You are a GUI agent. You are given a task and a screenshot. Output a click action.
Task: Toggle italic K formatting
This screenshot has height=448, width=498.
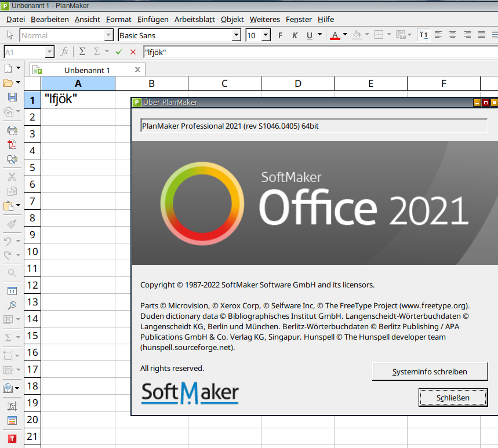coord(295,35)
